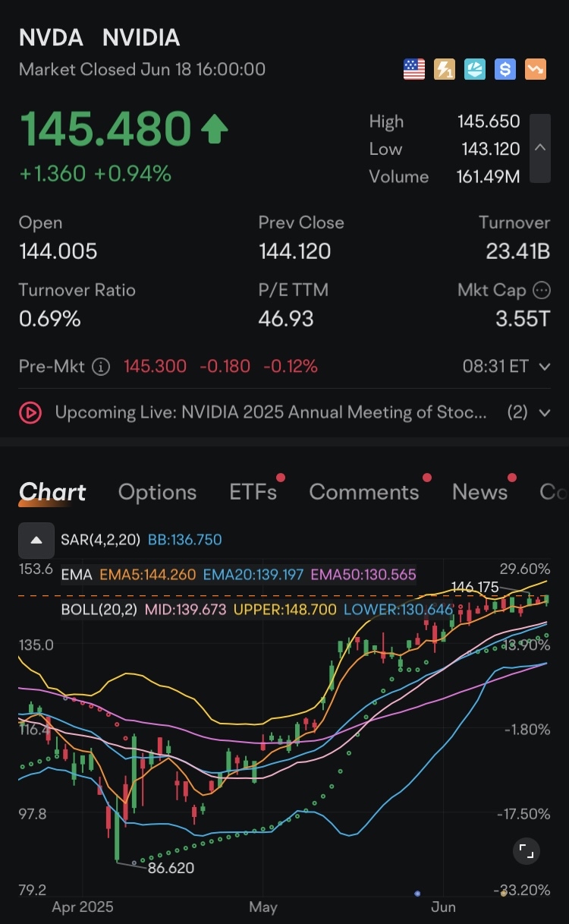
Task: Tap the Pre-Mkt info icon
Action: (x=100, y=367)
